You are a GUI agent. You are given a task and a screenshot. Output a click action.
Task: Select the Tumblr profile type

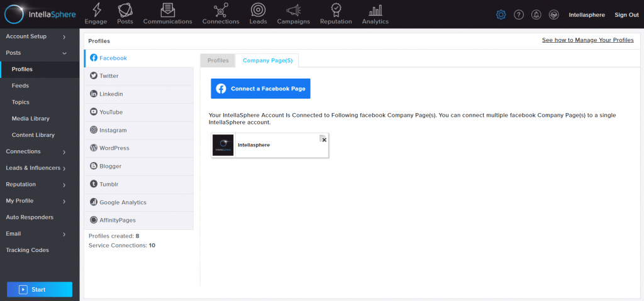tap(139, 184)
